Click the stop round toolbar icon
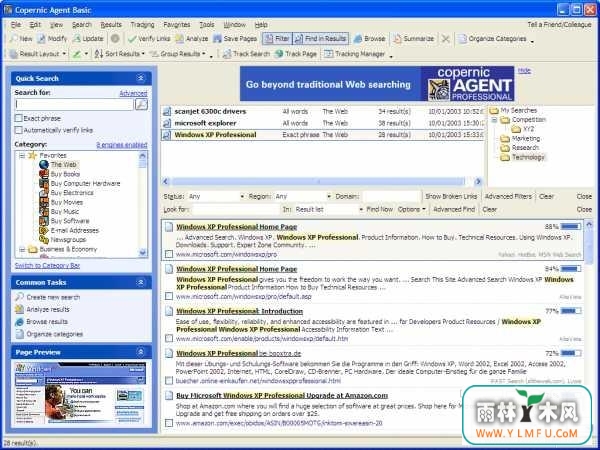The height and width of the screenshot is (450, 600). 115,39
